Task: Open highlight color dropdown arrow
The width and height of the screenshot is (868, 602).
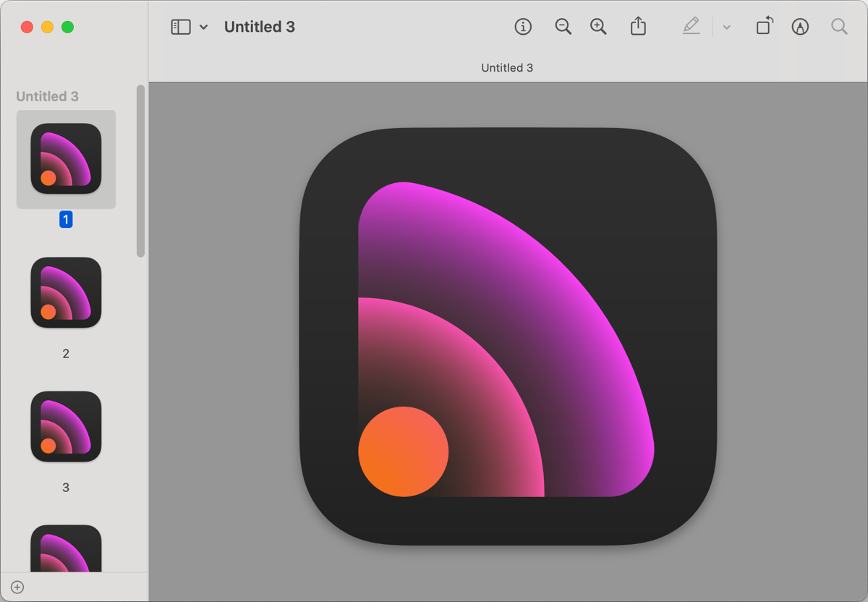Action: (x=727, y=27)
